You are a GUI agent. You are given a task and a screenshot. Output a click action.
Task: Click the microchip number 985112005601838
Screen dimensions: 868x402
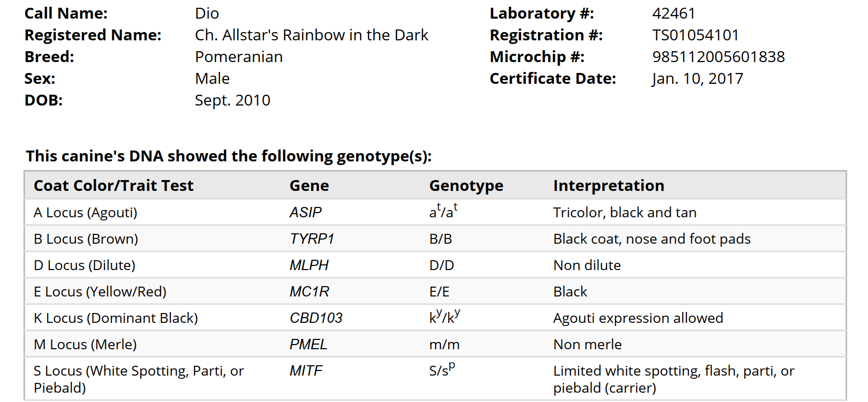pos(718,57)
